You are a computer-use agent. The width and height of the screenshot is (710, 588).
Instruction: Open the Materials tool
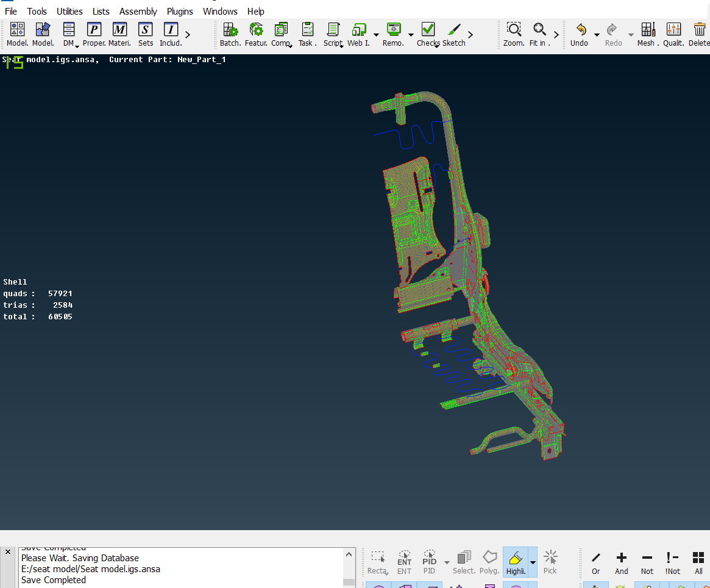(119, 29)
